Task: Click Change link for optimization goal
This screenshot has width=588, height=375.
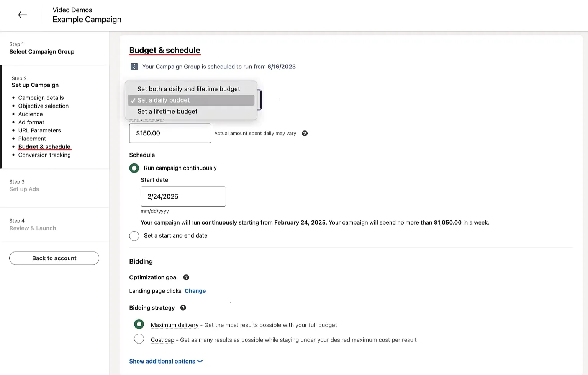Action: [195, 291]
